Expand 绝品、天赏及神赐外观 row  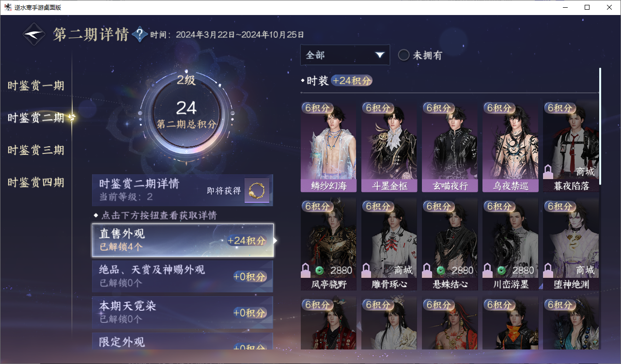tap(183, 276)
